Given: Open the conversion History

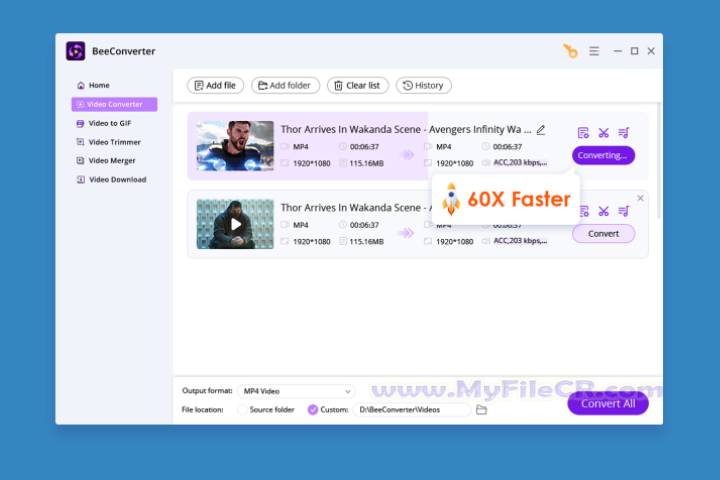Looking at the screenshot, I should click(423, 85).
